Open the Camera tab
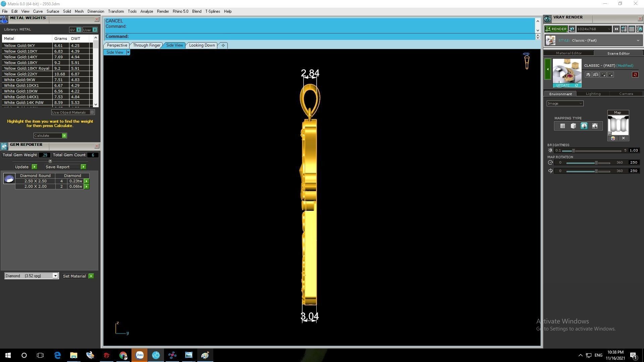This screenshot has height=362, width=644. (x=626, y=94)
